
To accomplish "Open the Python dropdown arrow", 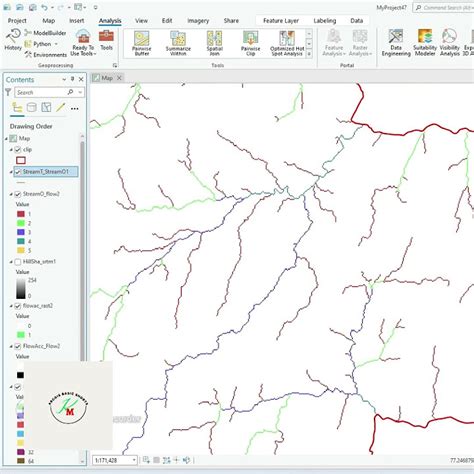I will coord(56,44).
